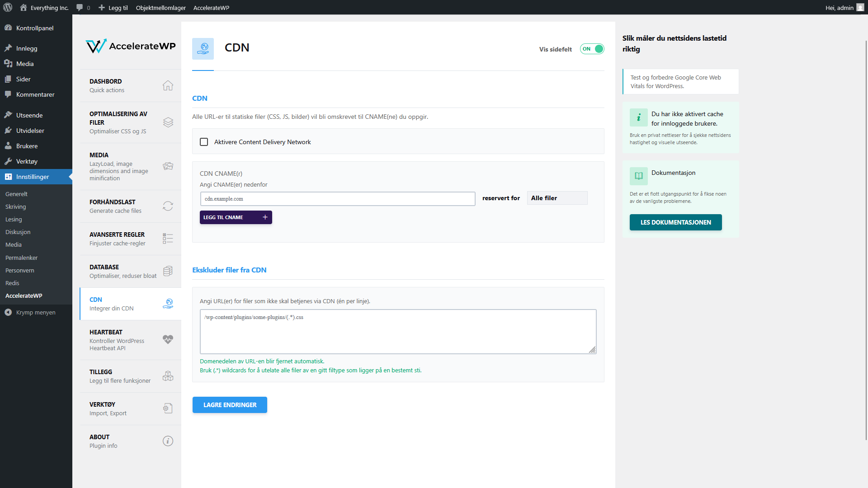Click the AccelerateWP Media image icon
The width and height of the screenshot is (868, 488).
pyautogui.click(x=168, y=166)
